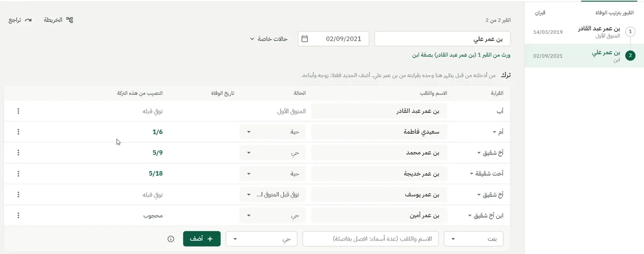Screen dimensions: 644x254
Task: Change relation dropdown أخت شقيقة
Action: point(487,174)
